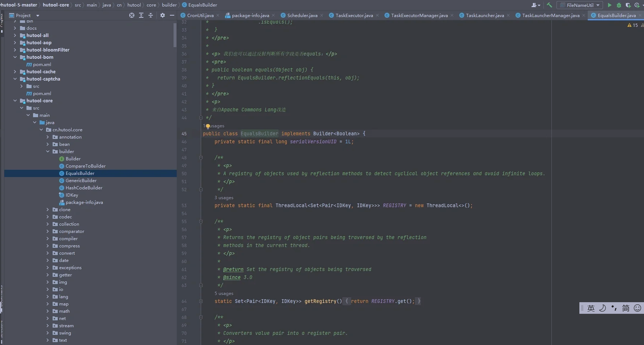Click the REGISTRY field name at line 53
644x345 pixels.
pyautogui.click(x=395, y=205)
